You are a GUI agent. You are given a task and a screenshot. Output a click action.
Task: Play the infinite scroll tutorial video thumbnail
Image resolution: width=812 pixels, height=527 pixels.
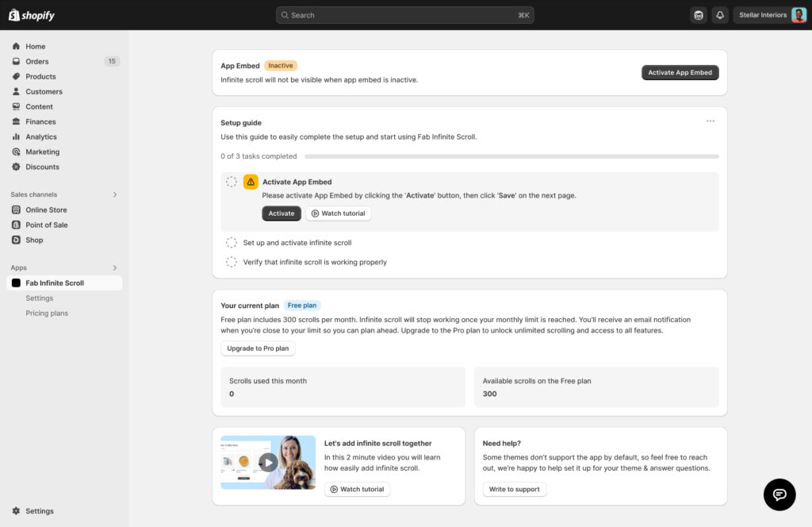pyautogui.click(x=268, y=462)
